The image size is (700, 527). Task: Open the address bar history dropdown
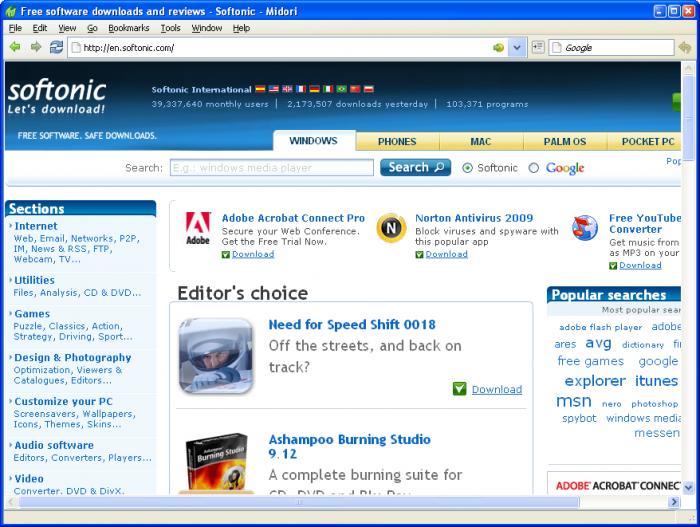click(517, 47)
